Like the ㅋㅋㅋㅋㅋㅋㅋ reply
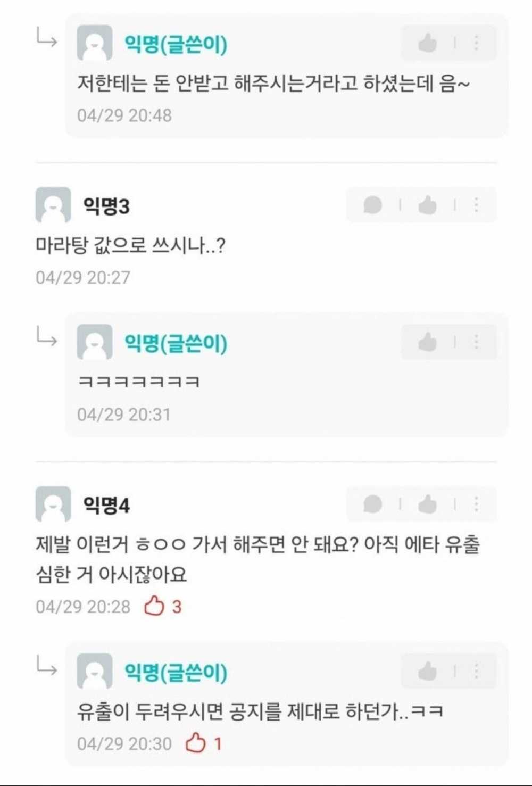This screenshot has height=786, width=532. [x=427, y=342]
